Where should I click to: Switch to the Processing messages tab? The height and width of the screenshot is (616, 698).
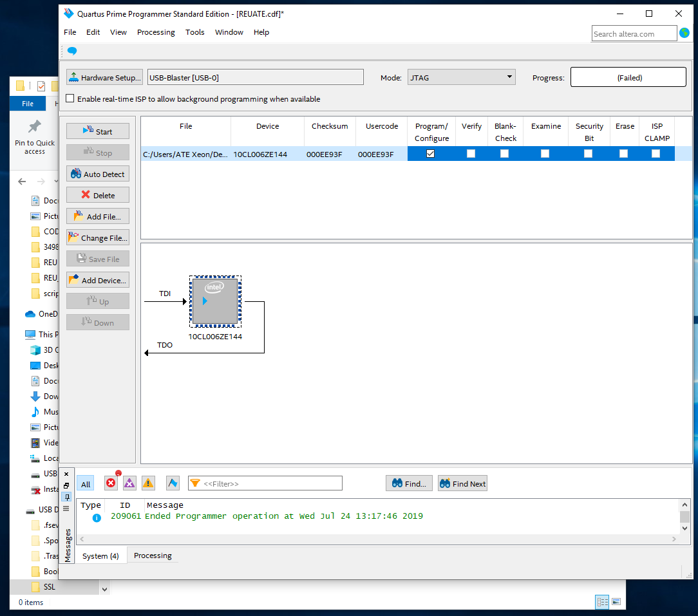click(x=153, y=555)
